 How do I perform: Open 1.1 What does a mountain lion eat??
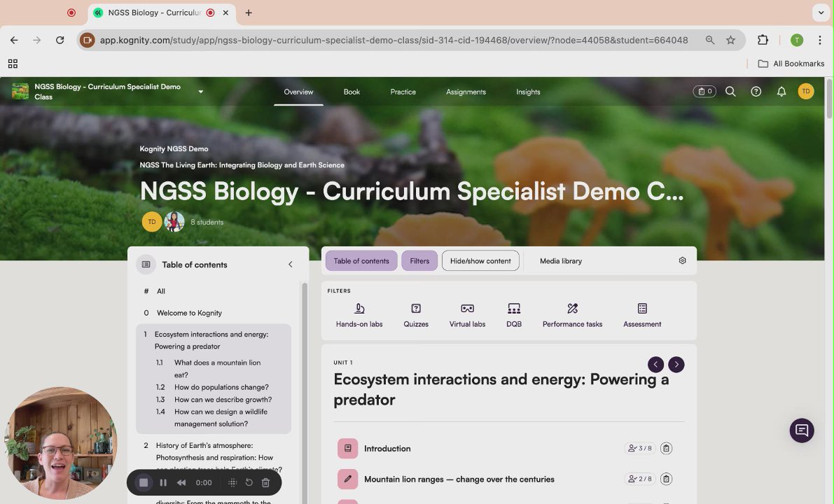pyautogui.click(x=218, y=368)
